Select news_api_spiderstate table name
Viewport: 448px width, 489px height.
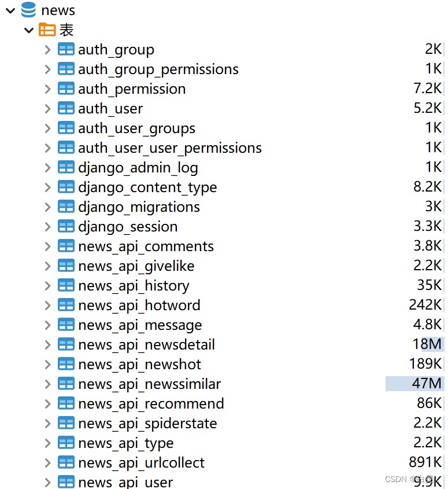(x=147, y=423)
